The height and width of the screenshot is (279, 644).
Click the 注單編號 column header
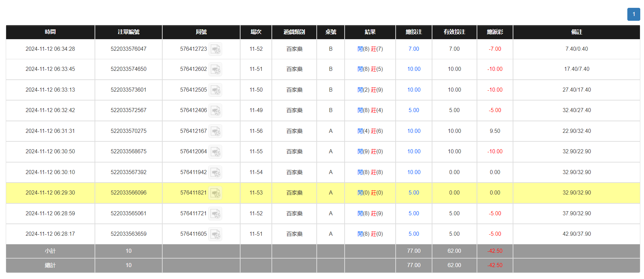(129, 32)
